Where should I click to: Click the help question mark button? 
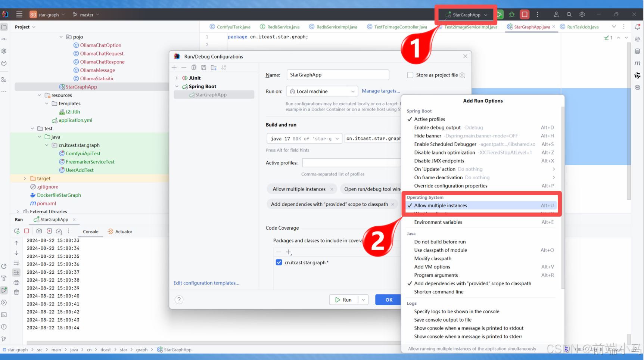point(179,300)
